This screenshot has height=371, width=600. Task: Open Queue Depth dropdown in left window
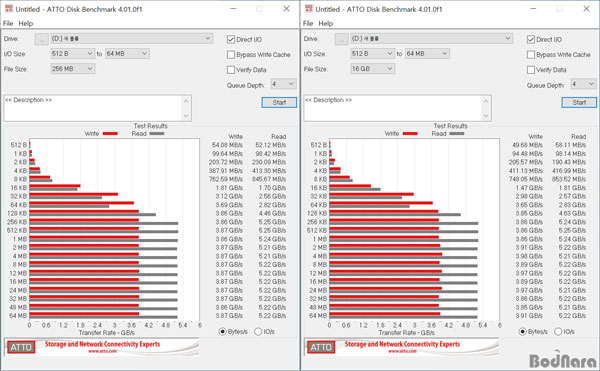[x=283, y=84]
